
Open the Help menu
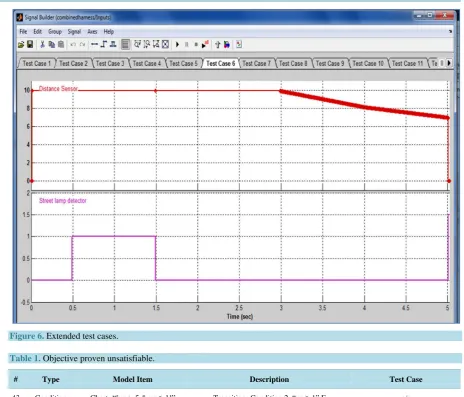point(109,32)
